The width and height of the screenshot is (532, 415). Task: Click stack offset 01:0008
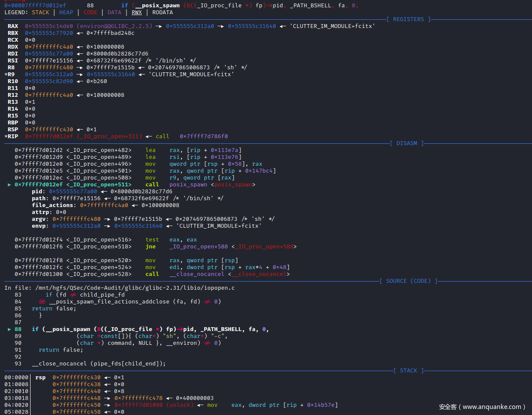[16, 384]
